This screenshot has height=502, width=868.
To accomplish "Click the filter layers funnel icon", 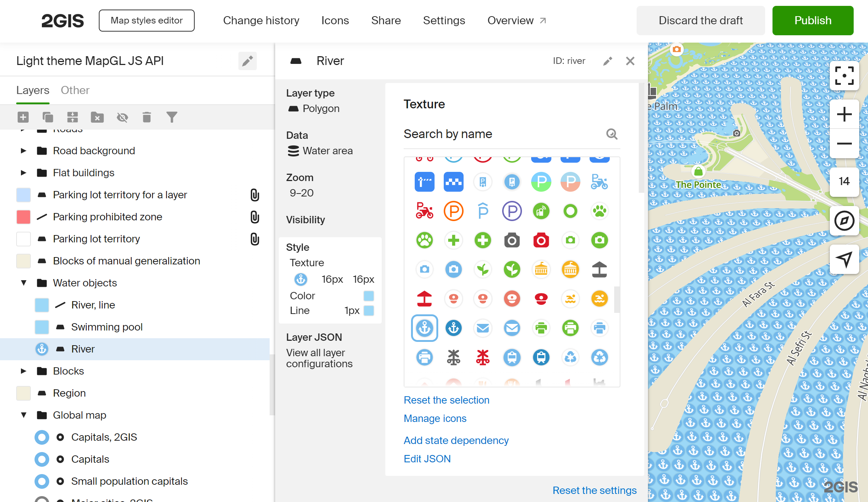I will (172, 117).
